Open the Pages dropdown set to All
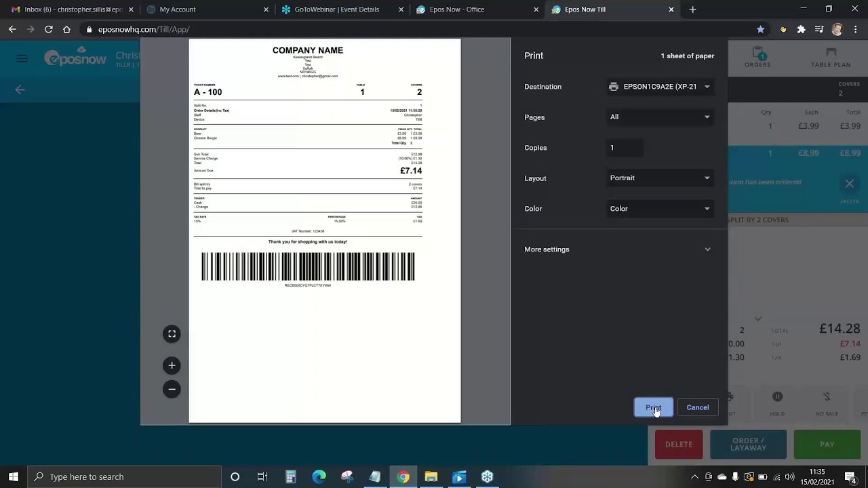The image size is (868, 488). click(660, 117)
